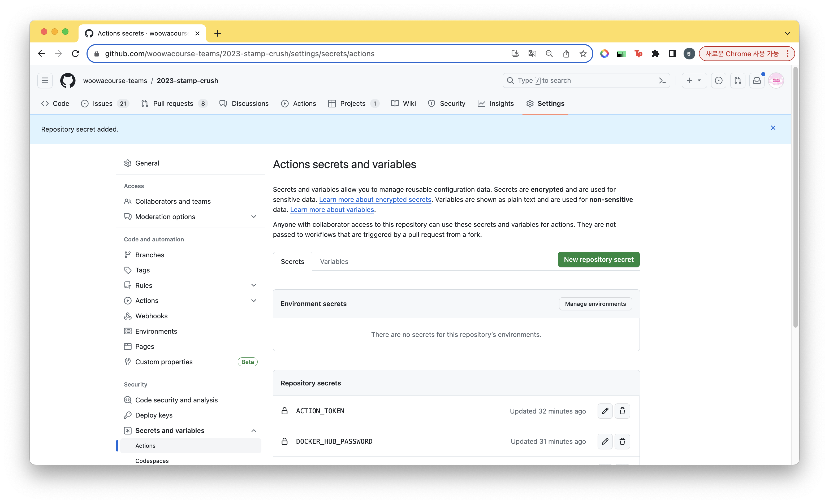Open the hamburger navigation menu
The height and width of the screenshot is (504, 829).
45,80
